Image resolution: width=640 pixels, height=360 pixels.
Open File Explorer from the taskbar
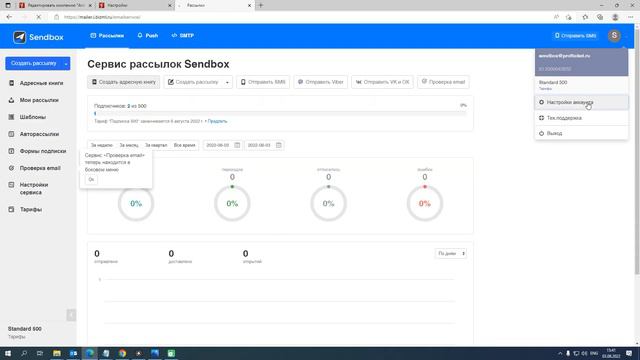coord(57,353)
